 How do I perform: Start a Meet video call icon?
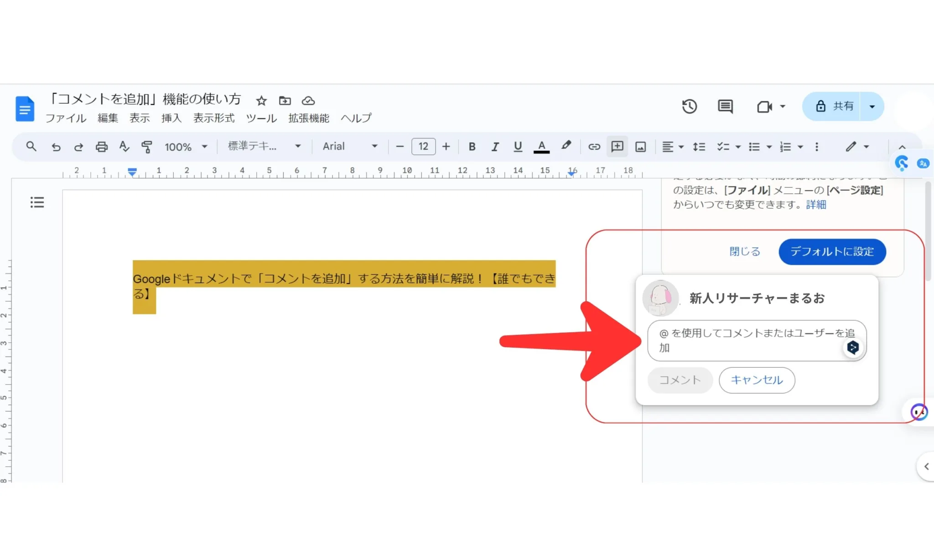pyautogui.click(x=764, y=107)
